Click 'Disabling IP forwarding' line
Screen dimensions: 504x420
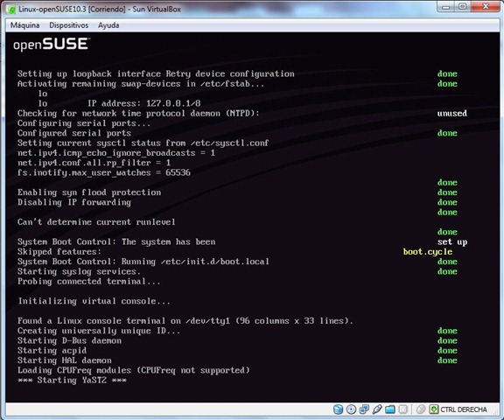tap(74, 202)
